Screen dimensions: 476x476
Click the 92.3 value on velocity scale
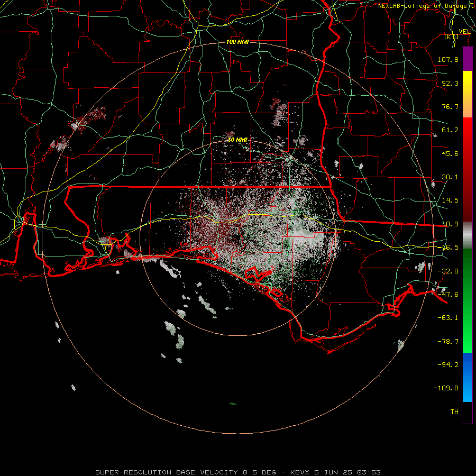pos(450,83)
